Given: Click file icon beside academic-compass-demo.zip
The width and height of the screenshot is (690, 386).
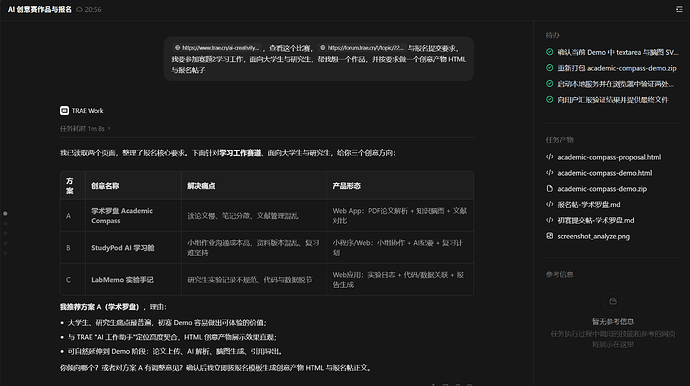Looking at the screenshot, I should [x=550, y=188].
